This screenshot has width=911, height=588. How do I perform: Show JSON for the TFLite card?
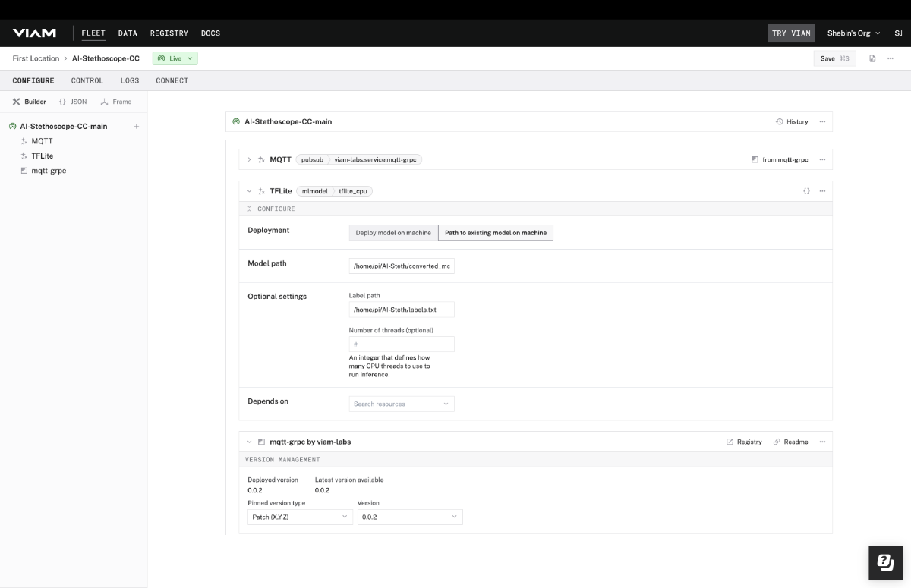tap(806, 191)
